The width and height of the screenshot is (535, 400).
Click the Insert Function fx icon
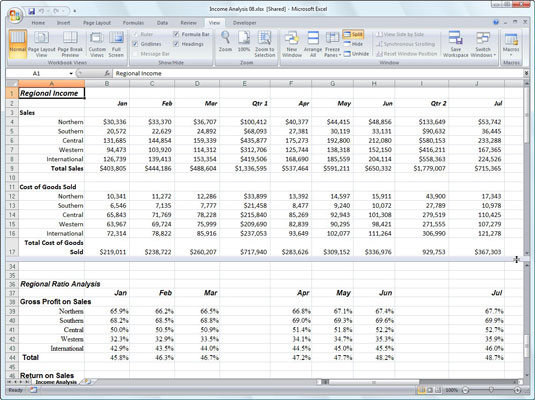tap(107, 73)
